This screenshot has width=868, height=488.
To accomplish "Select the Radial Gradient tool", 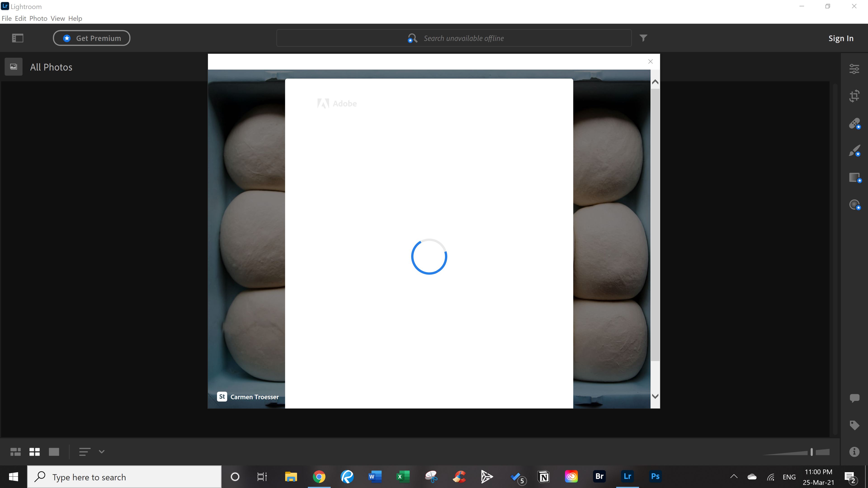I will pyautogui.click(x=854, y=204).
